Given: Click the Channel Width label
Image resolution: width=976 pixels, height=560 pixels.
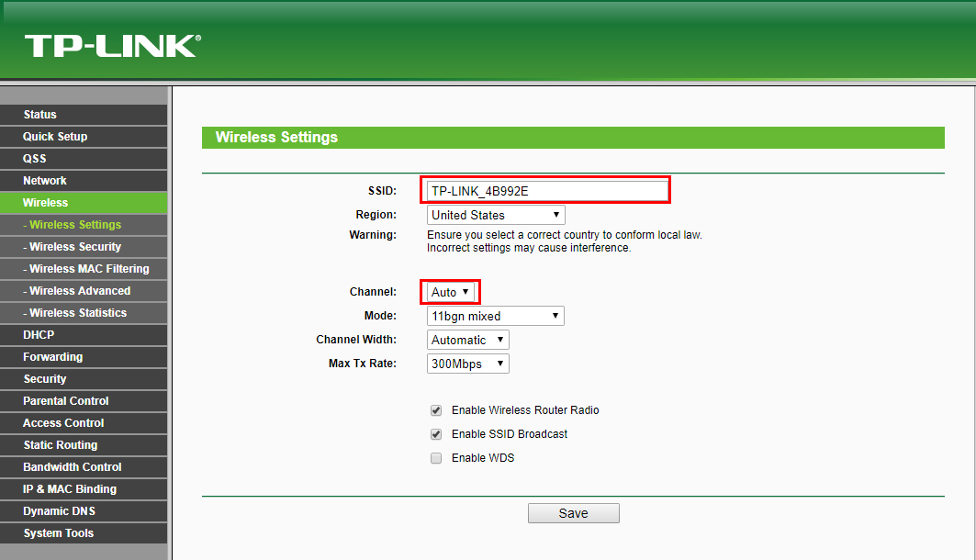Looking at the screenshot, I should coord(356,340).
